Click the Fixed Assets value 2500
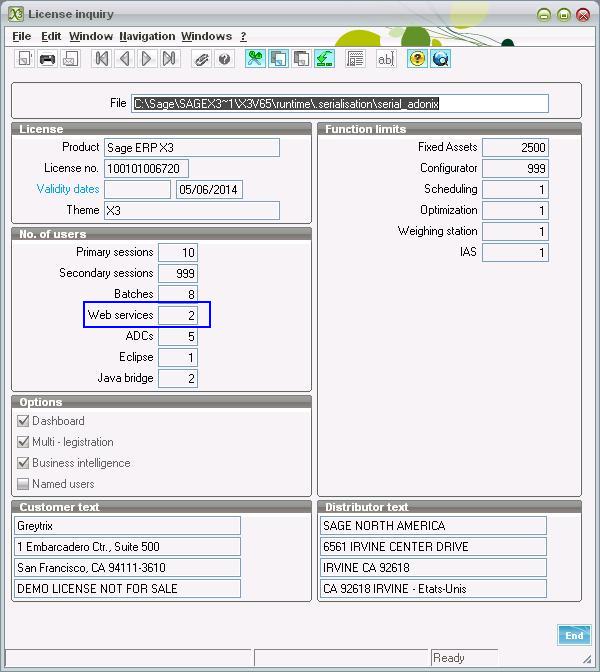 pos(515,147)
